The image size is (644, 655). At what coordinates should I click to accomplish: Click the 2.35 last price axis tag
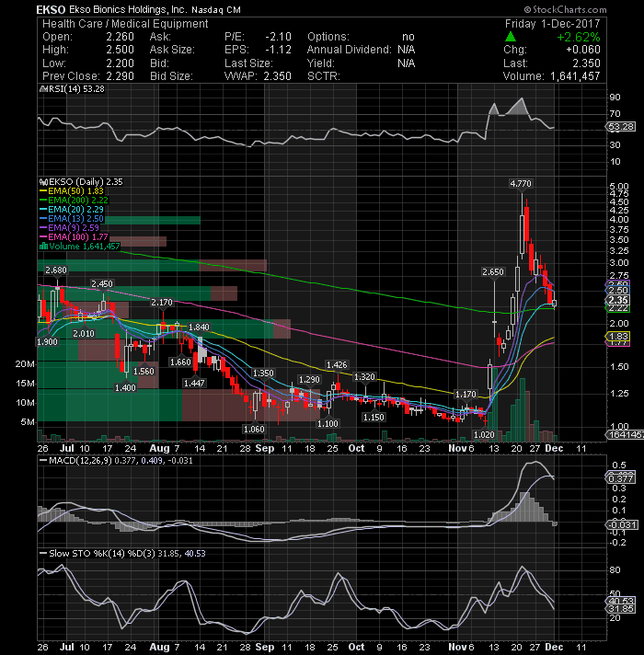click(618, 300)
